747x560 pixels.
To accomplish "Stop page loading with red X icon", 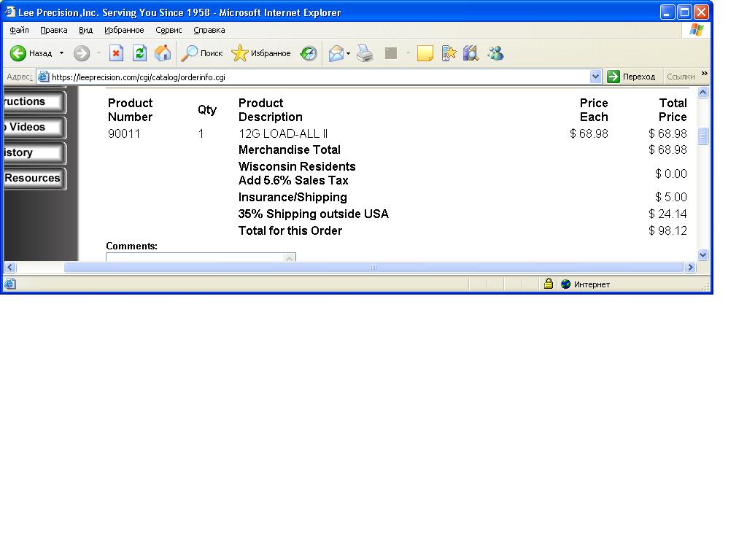I will [116, 53].
